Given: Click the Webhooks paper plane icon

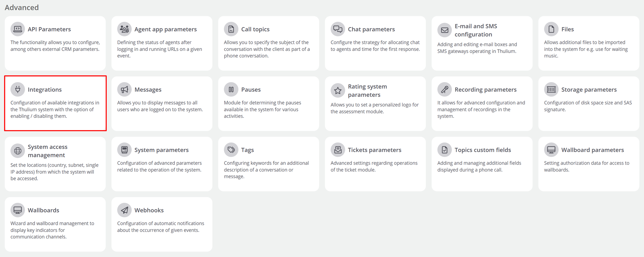Looking at the screenshot, I should [x=124, y=210].
